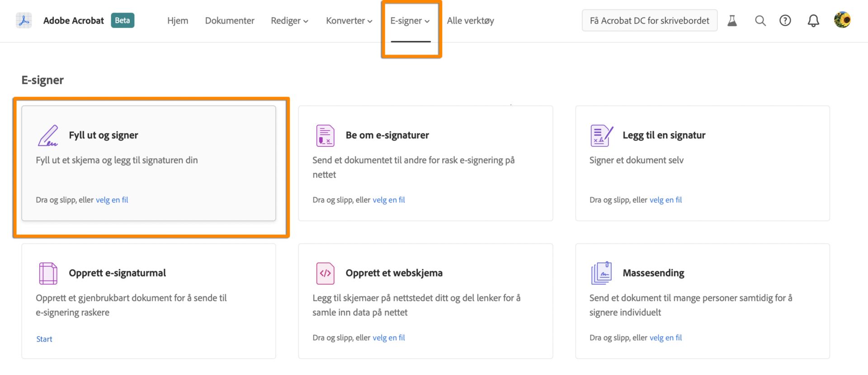Open the help question mark icon
Viewport: 868px width, 375px height.
(x=785, y=20)
